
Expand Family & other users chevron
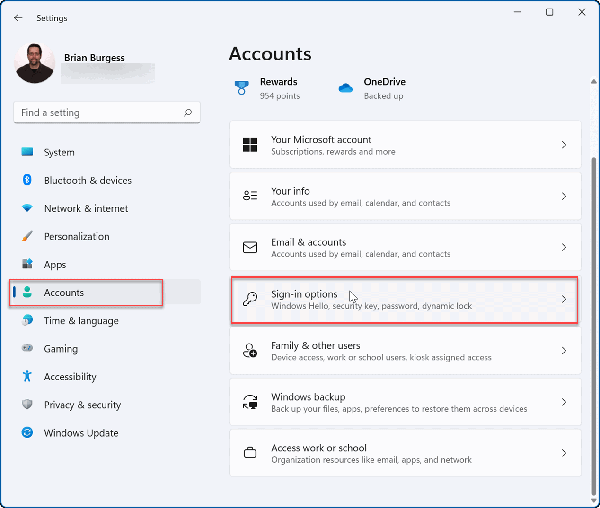click(x=564, y=350)
